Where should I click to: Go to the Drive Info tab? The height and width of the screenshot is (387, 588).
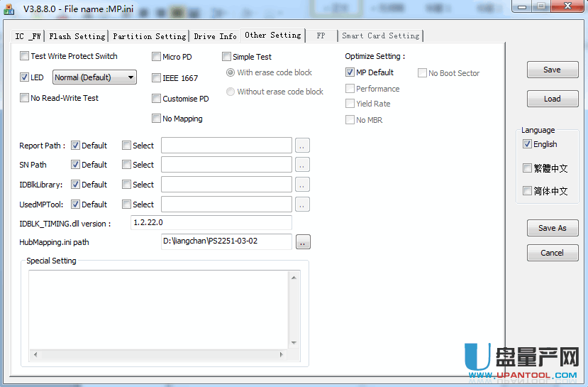(x=215, y=36)
